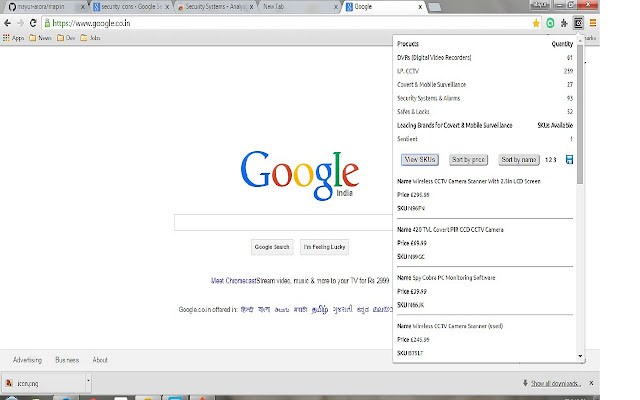Click the green circular extension icon
Image resolution: width=640 pixels, height=400 pixels.
coord(550,23)
